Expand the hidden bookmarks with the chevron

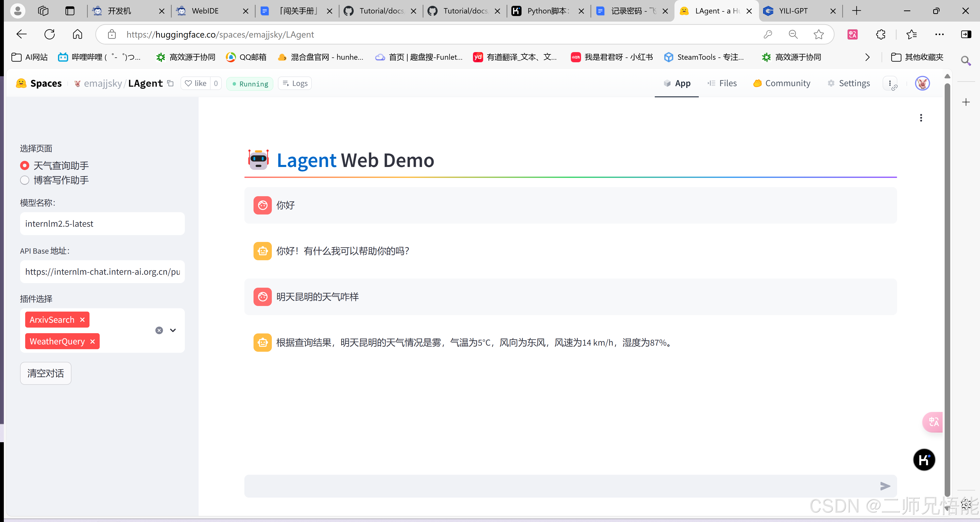[x=867, y=57]
